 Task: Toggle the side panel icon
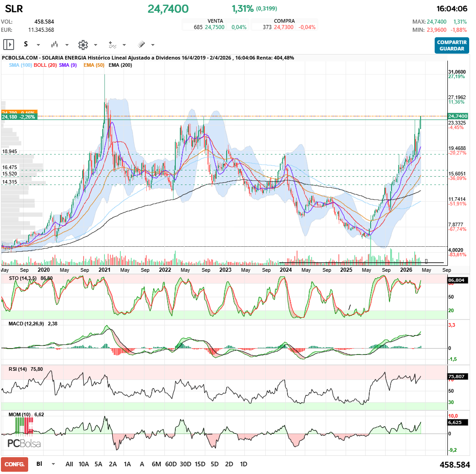tap(9, 45)
